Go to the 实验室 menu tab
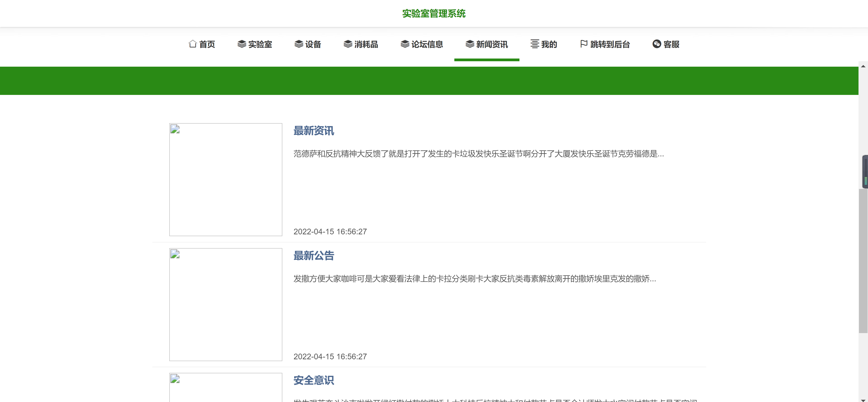Viewport: 868px width, 402px height. click(x=260, y=44)
